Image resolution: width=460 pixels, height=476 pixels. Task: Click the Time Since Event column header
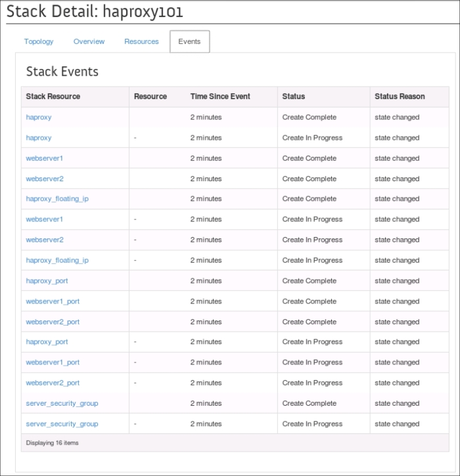point(220,97)
